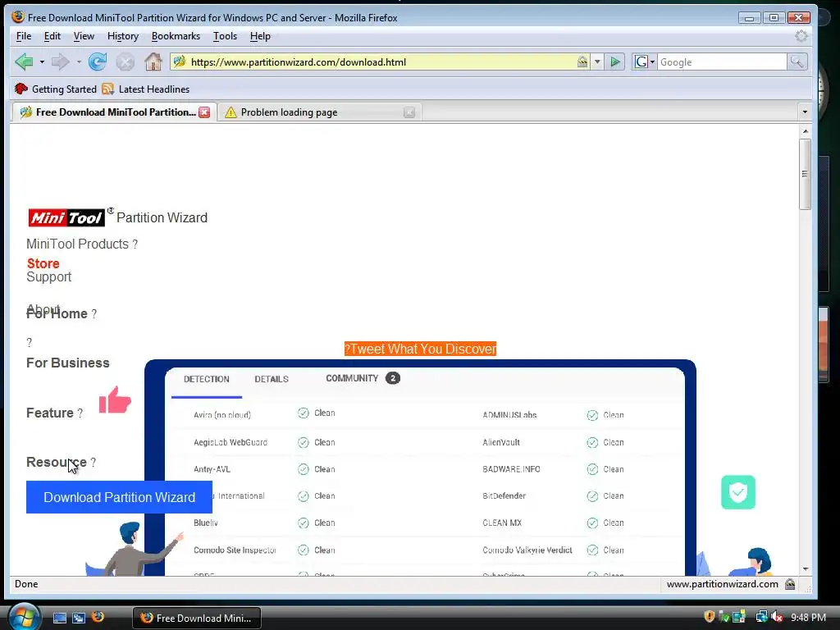Viewport: 840px width, 630px height.
Task: Click the "Done" status bar text
Action: [26, 584]
